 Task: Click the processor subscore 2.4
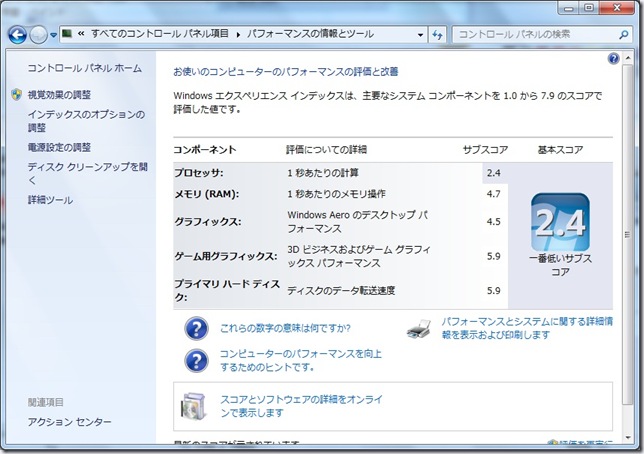494,173
